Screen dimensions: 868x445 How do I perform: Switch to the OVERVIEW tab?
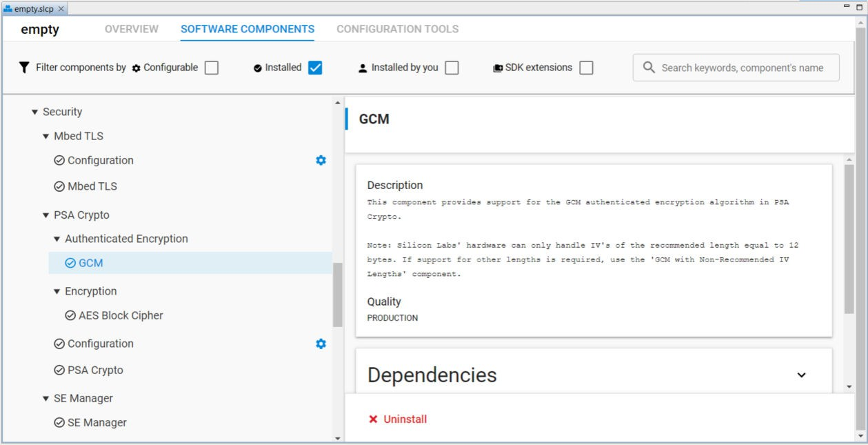(131, 29)
